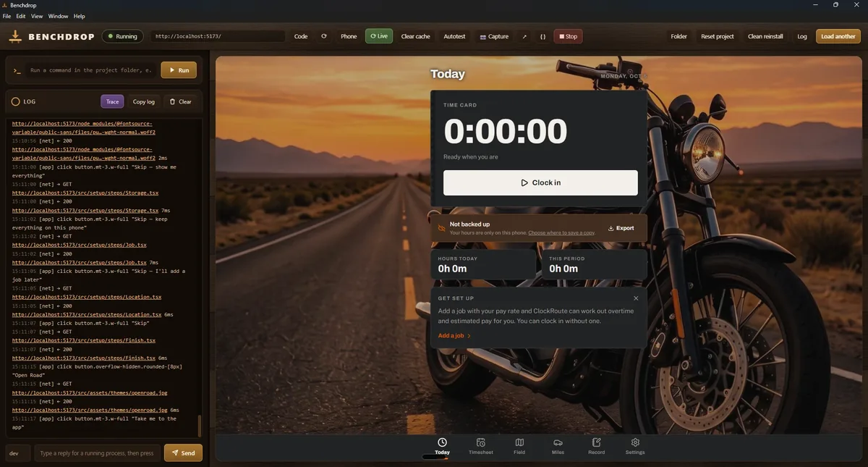Click the Hours Today 0h 0m card
Viewport: 868px width, 467px height.
pos(483,265)
